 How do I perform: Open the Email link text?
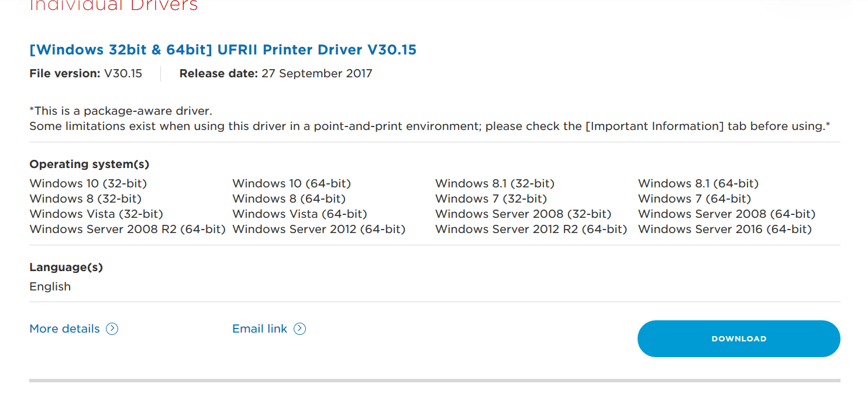(260, 329)
